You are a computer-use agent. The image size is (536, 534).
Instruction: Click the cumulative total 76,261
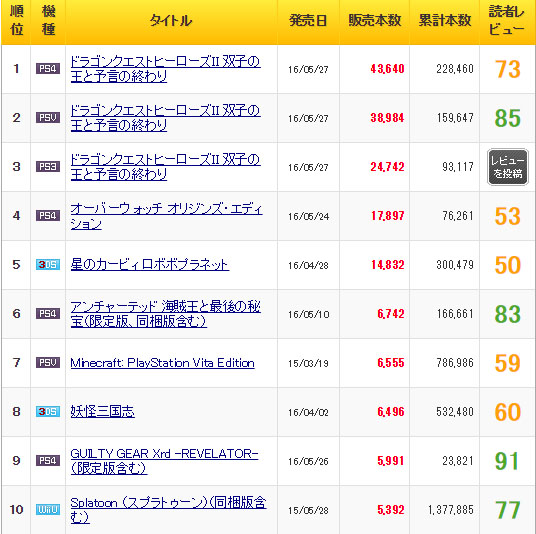tap(458, 216)
